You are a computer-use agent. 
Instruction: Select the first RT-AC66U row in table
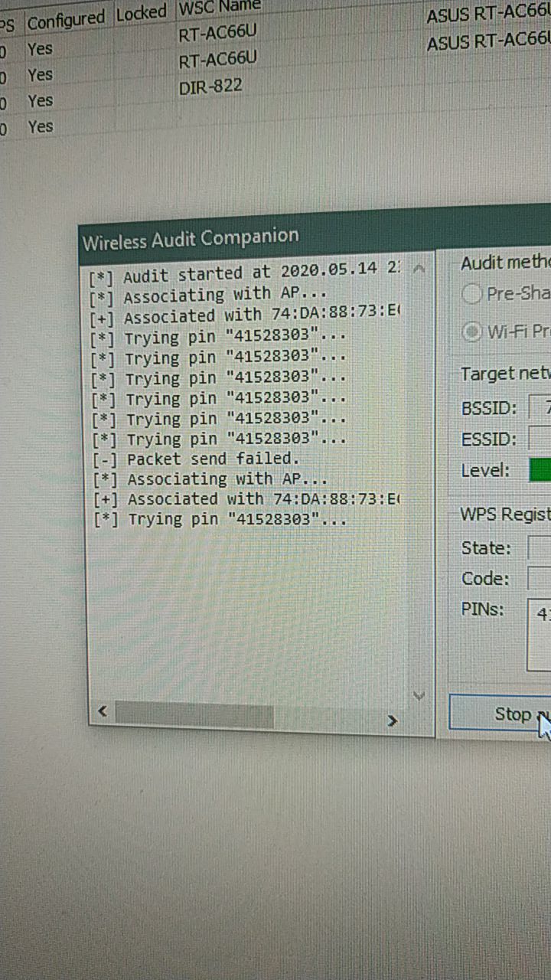pyautogui.click(x=217, y=34)
